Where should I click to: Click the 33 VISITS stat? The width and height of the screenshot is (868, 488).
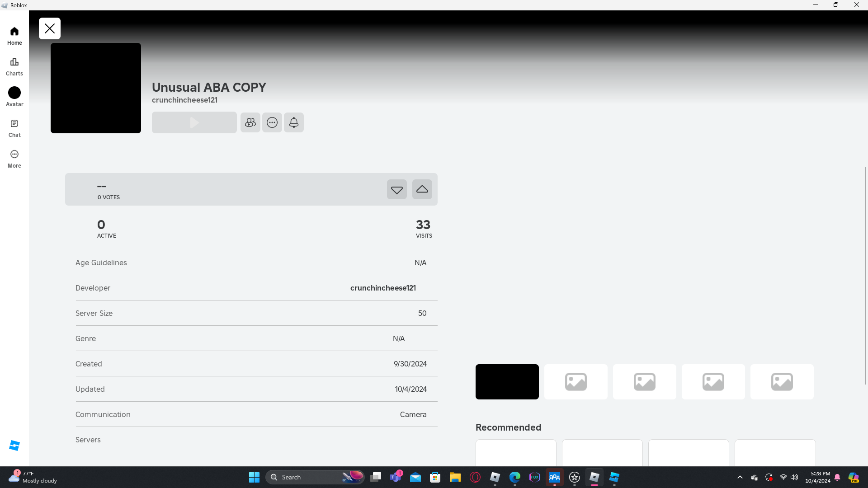click(424, 229)
